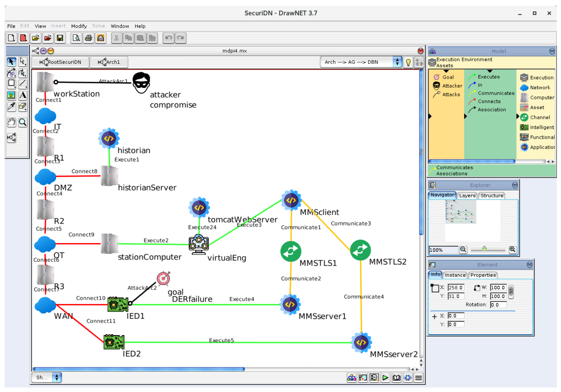561x392 pixels.
Task: Collapse mdpi4.mx window with purple button
Action: (x=44, y=51)
